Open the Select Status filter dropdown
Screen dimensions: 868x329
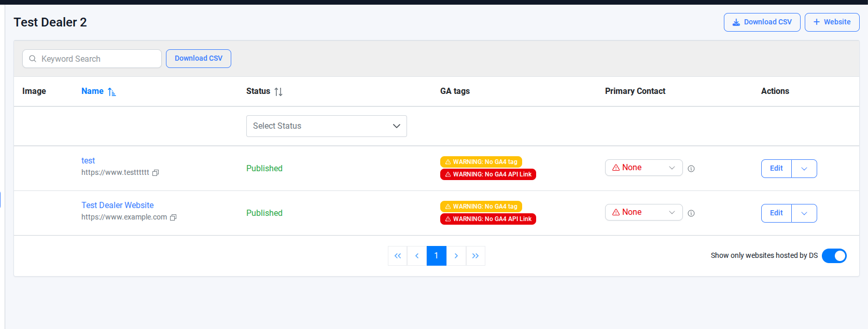coord(326,126)
